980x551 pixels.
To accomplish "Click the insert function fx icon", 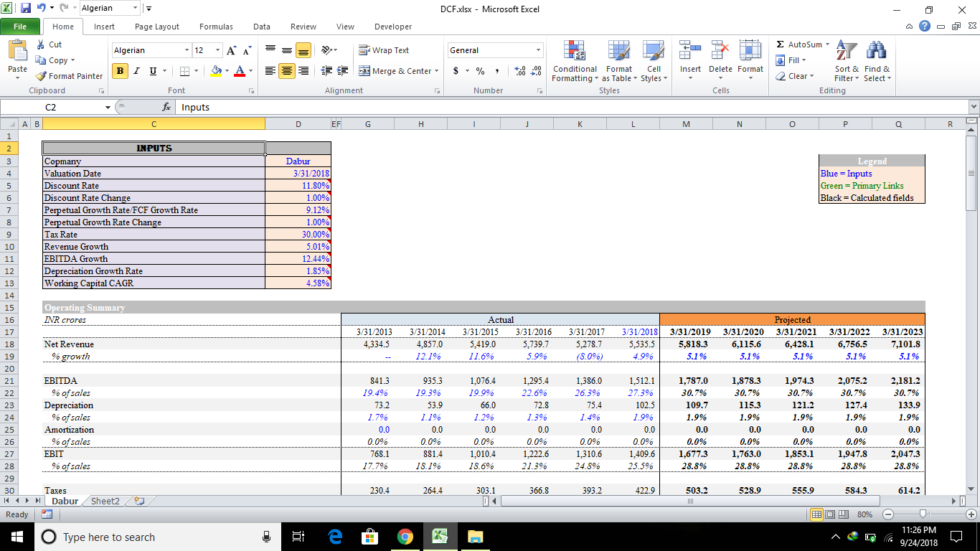I will [166, 107].
